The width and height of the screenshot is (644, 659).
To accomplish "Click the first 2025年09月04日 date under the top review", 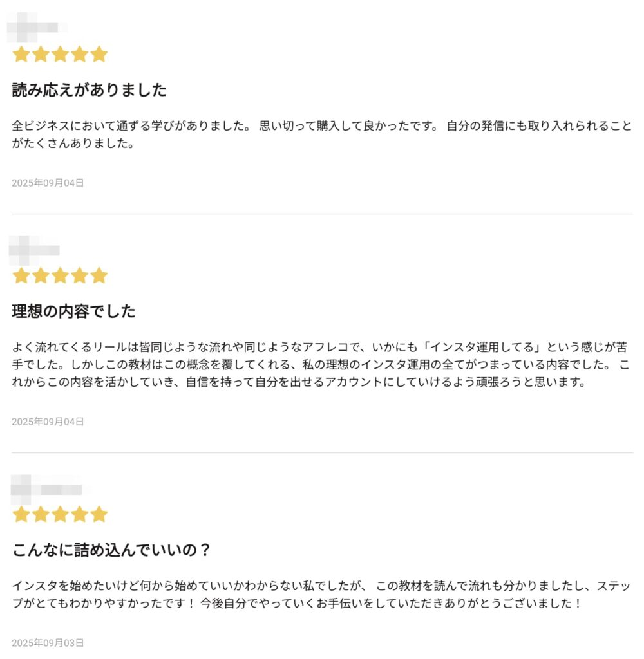I will coord(48,183).
